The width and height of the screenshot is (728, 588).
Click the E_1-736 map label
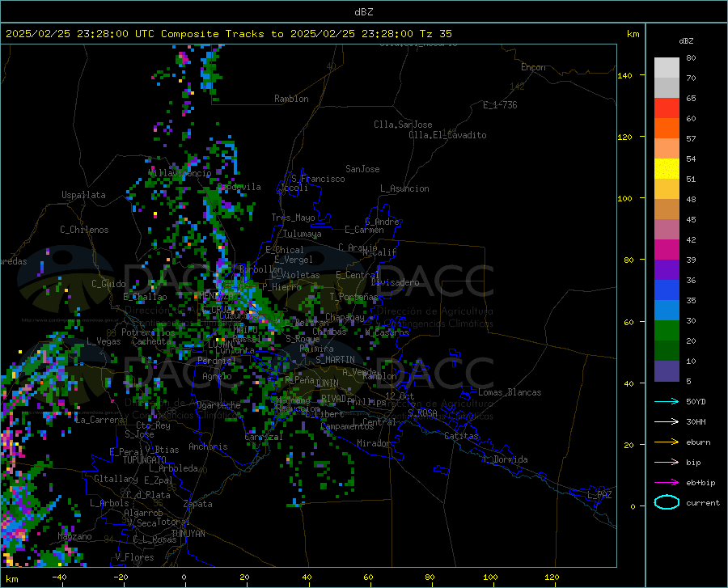pos(500,105)
